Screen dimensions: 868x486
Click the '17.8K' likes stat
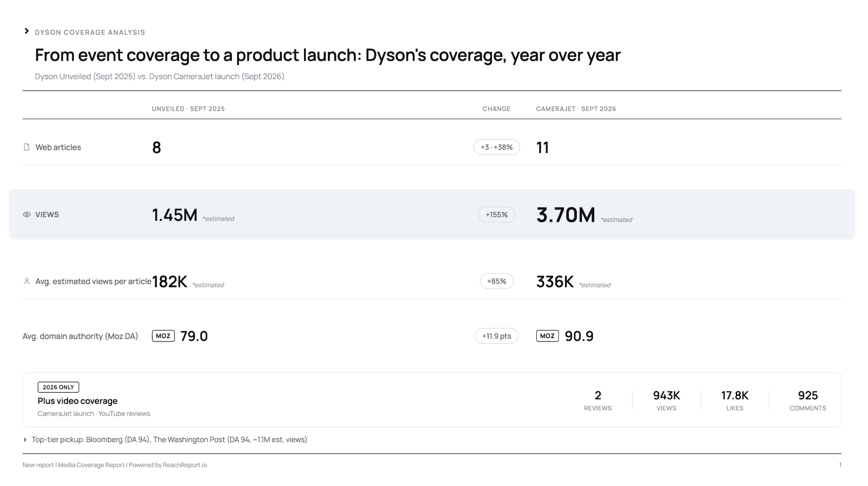pos(735,396)
